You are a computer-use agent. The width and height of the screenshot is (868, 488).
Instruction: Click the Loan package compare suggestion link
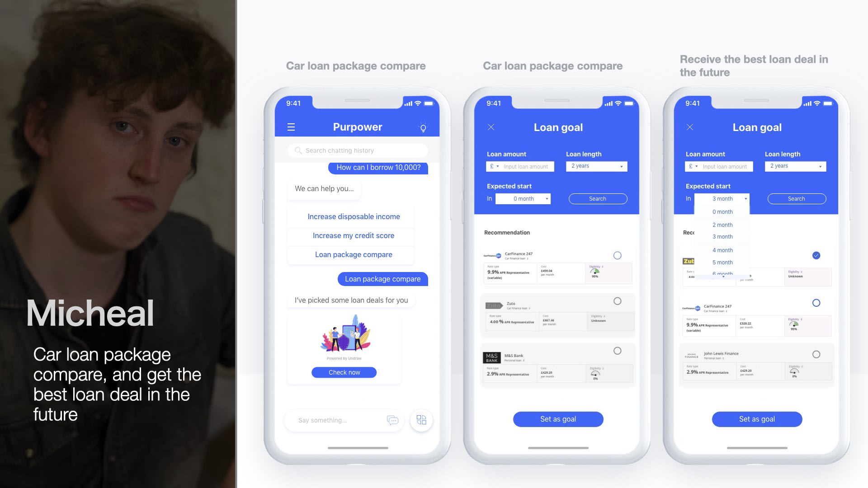tap(354, 254)
